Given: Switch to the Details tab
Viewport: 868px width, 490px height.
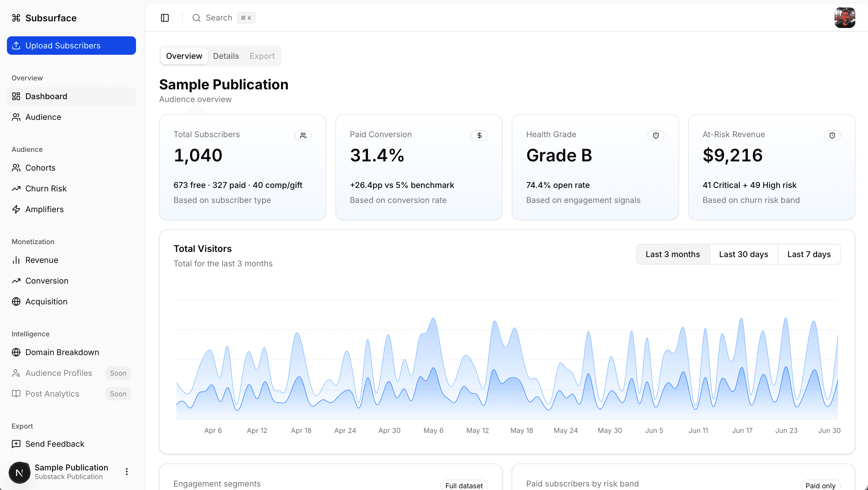Looking at the screenshot, I should [x=226, y=56].
